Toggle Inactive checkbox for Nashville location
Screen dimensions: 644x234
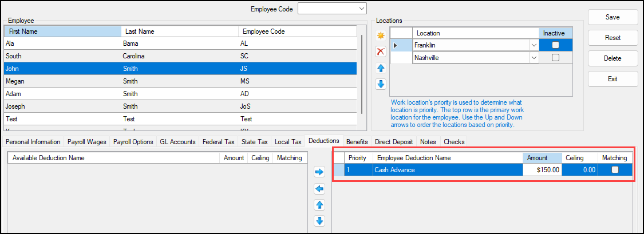click(555, 58)
